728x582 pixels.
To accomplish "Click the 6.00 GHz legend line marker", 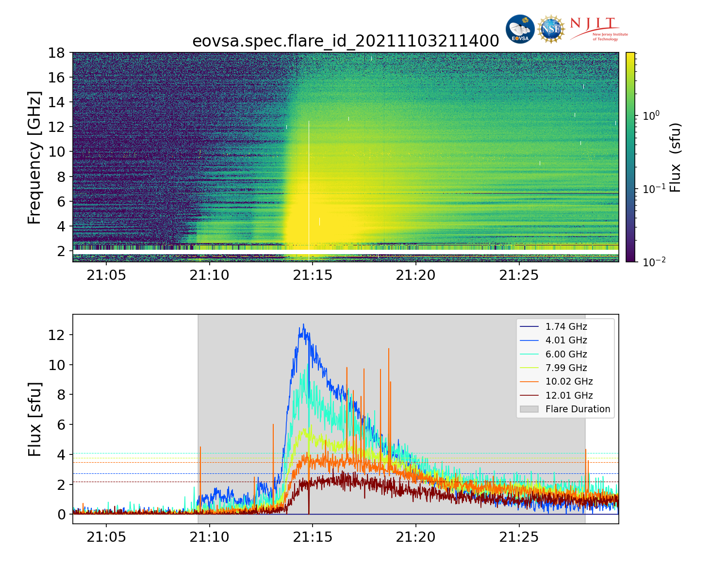I will tap(529, 355).
